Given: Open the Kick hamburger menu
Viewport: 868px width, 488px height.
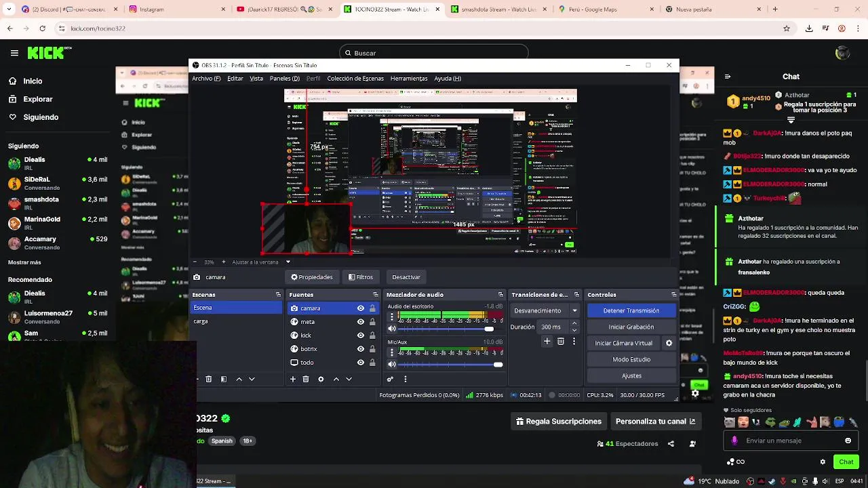Looking at the screenshot, I should (x=14, y=53).
